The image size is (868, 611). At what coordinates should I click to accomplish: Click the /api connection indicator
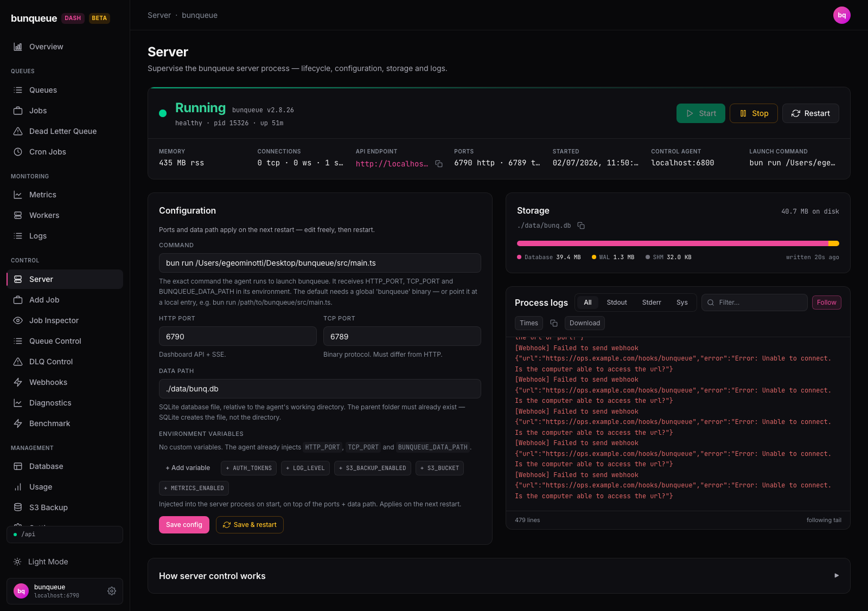pos(65,534)
